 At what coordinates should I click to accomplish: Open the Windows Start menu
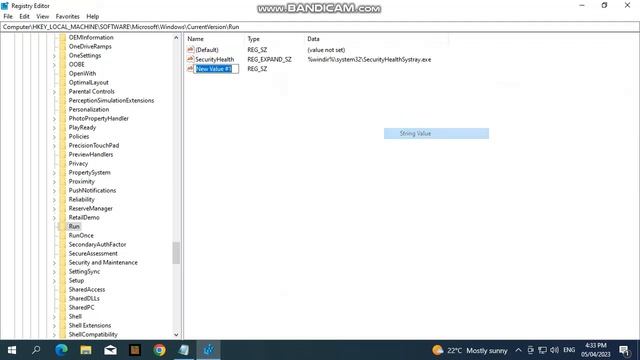tap(12, 350)
